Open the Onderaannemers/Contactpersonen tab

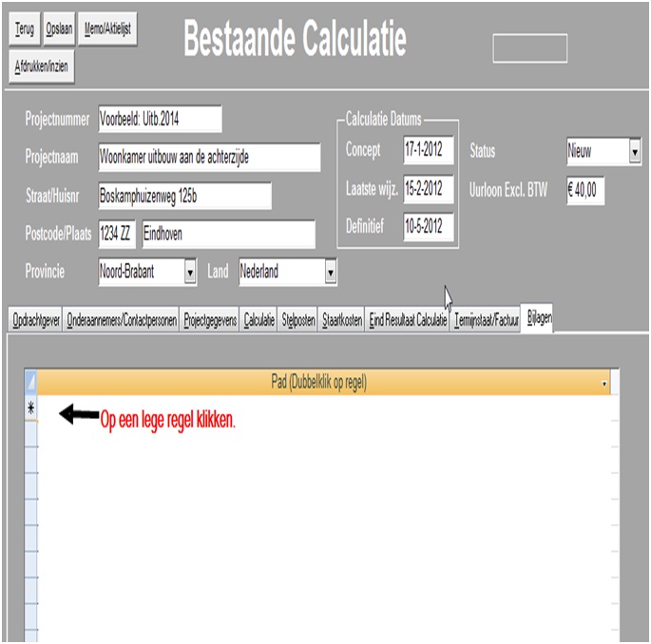pos(122,322)
